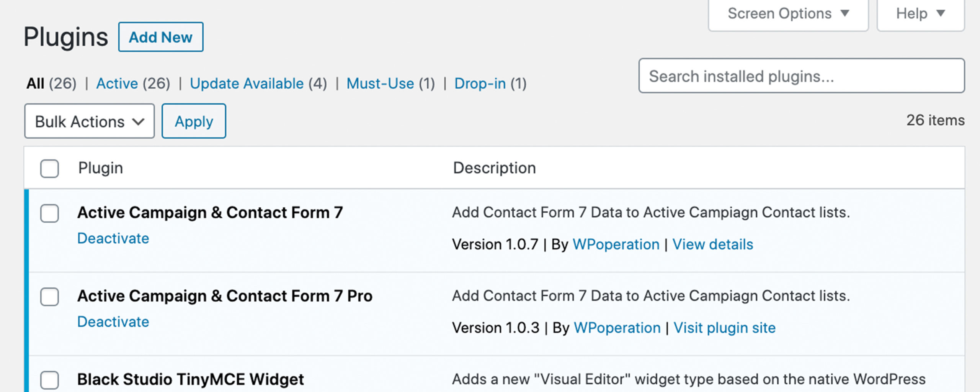Check Black Studio TinyMCE Widget checkbox
This screenshot has width=980, height=392.
pos(49,380)
